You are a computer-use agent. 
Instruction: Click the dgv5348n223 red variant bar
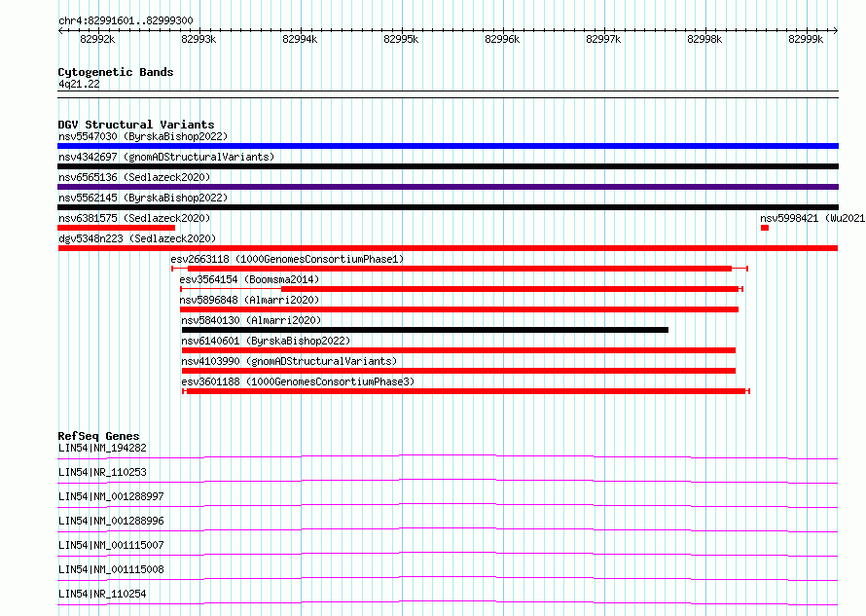coord(448,248)
